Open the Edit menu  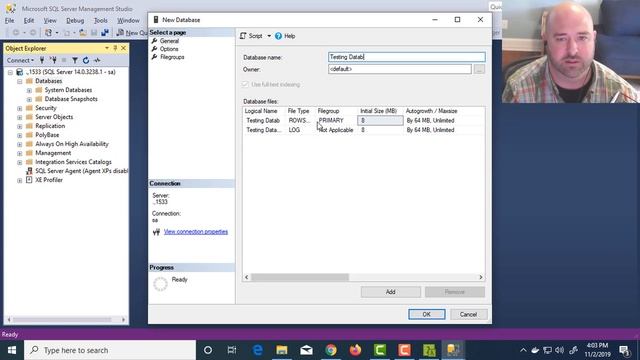click(x=29, y=20)
